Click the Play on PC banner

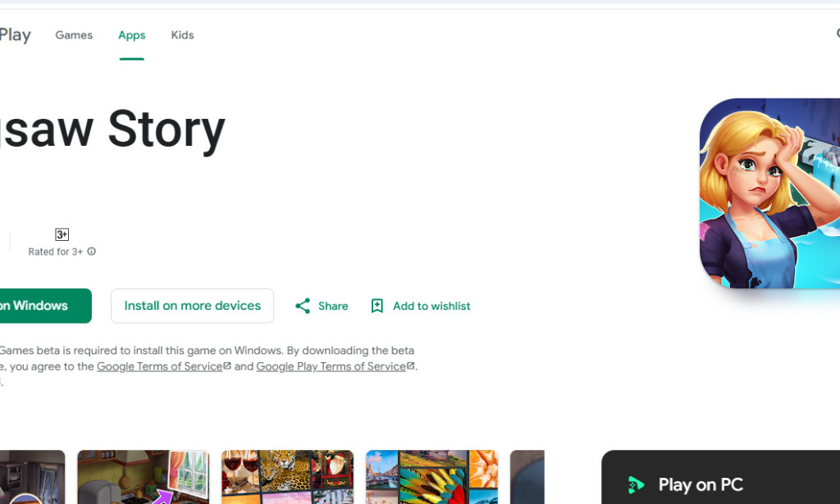720,484
